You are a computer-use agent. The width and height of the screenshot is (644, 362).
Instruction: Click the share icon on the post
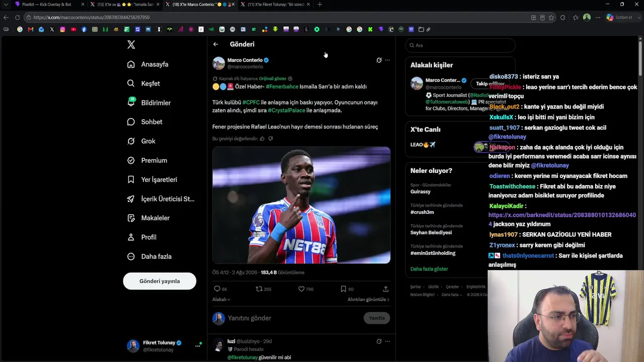[x=386, y=289]
